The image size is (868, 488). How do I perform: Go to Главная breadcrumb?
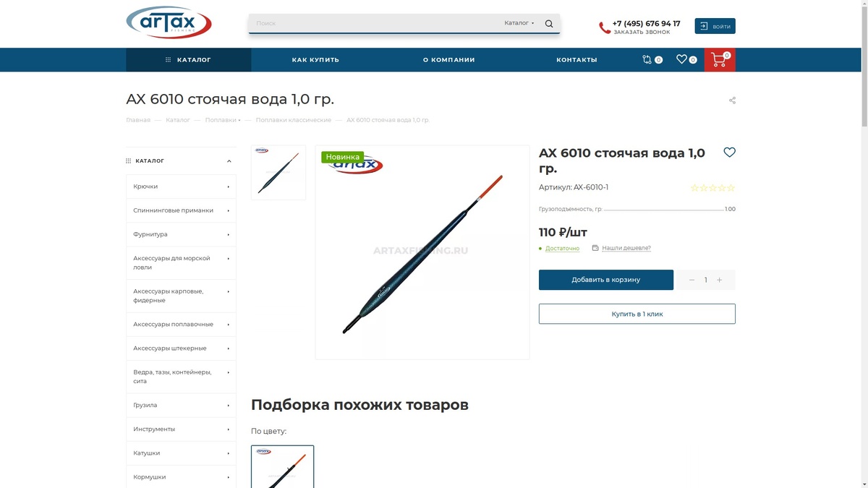pos(138,120)
